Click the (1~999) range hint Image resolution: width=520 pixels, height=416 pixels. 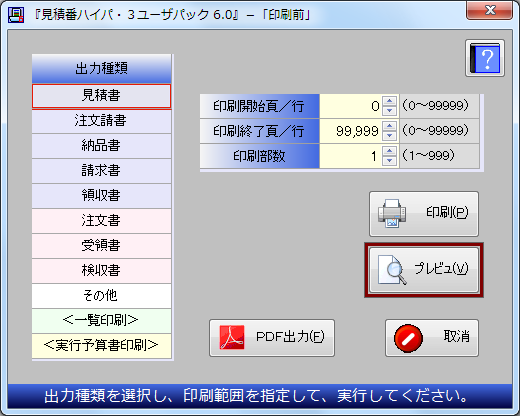428,156
